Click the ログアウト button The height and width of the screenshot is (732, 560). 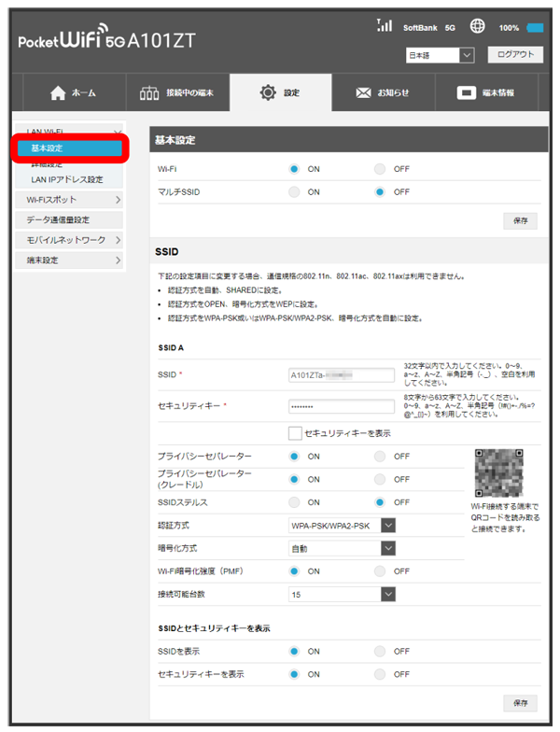514,55
